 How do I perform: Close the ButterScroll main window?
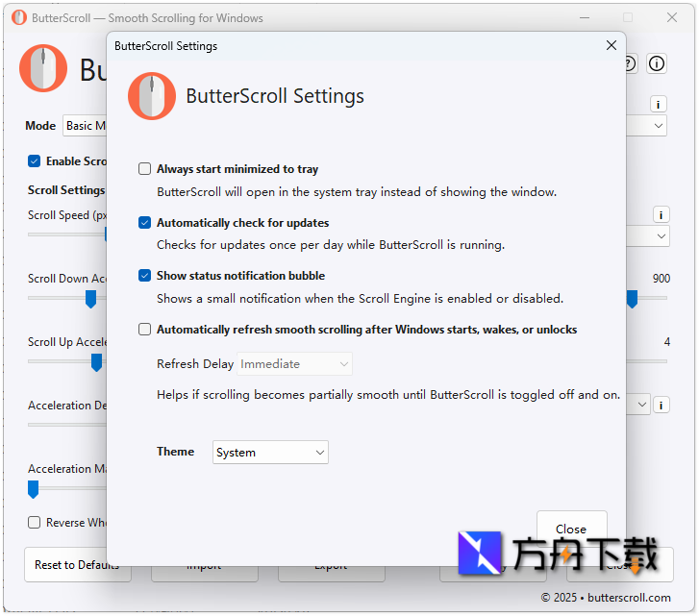[672, 18]
